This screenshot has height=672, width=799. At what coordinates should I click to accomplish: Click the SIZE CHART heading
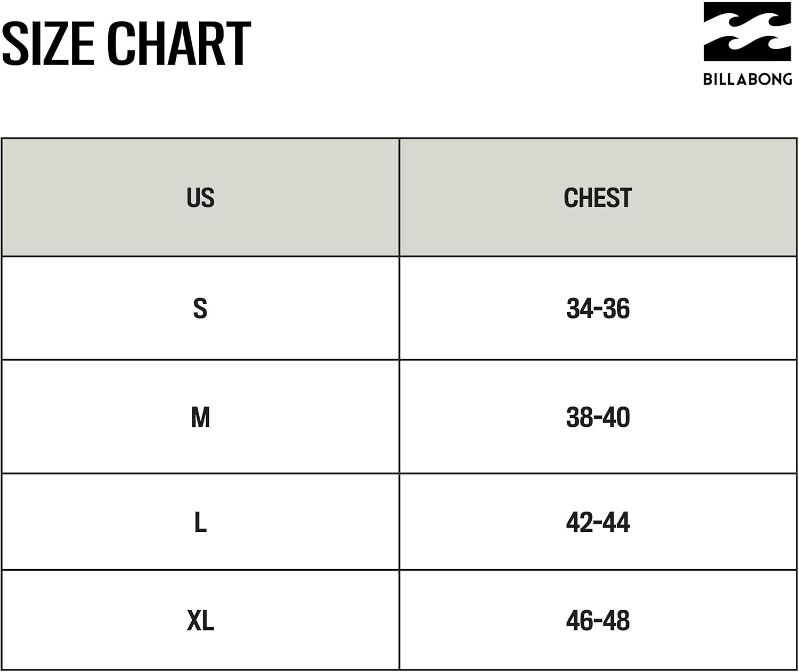(x=126, y=44)
